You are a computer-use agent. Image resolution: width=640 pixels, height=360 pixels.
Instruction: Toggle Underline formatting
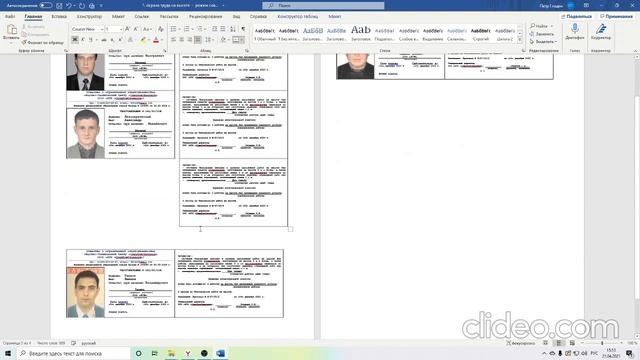(x=91, y=40)
